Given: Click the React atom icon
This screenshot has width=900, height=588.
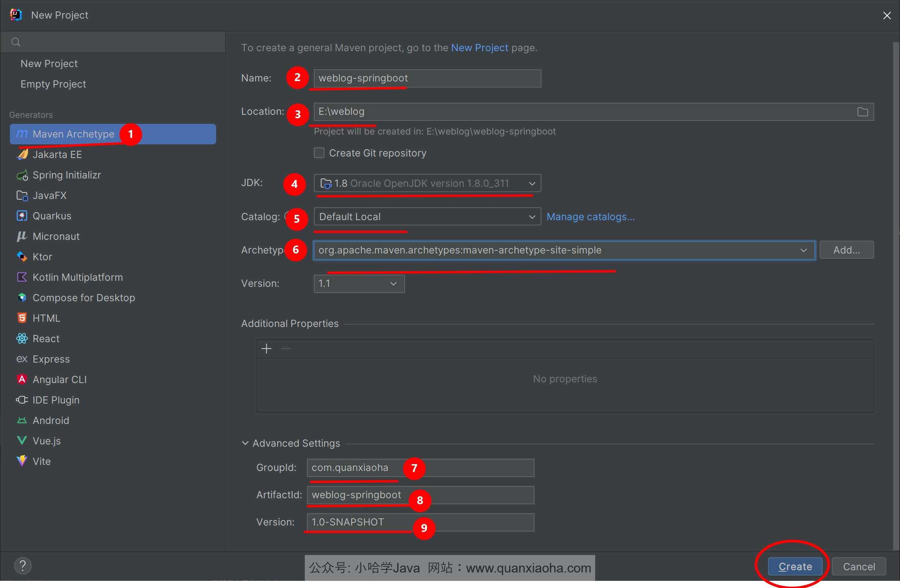Looking at the screenshot, I should pos(22,338).
